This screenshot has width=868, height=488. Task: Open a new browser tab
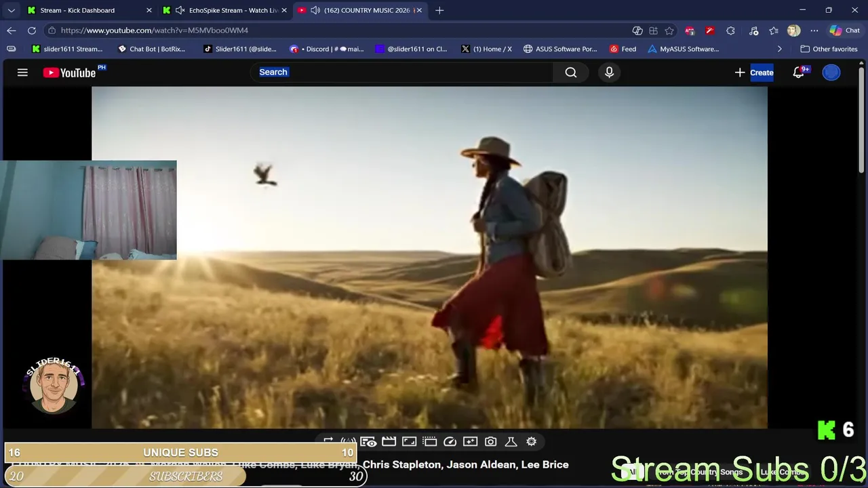point(439,10)
